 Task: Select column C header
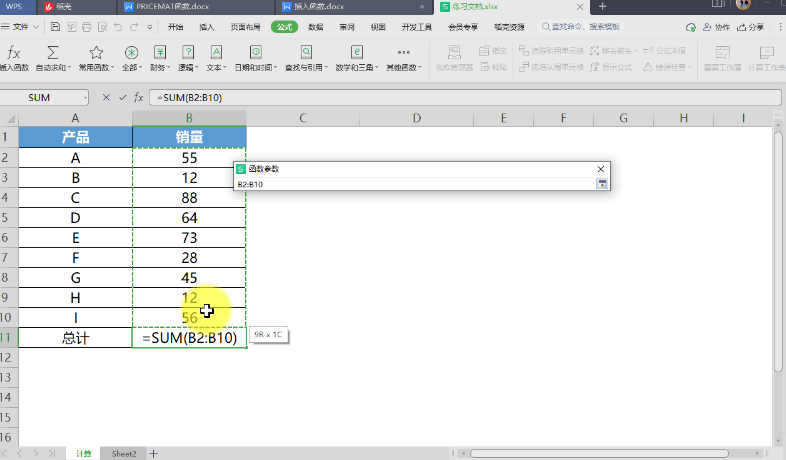point(303,118)
